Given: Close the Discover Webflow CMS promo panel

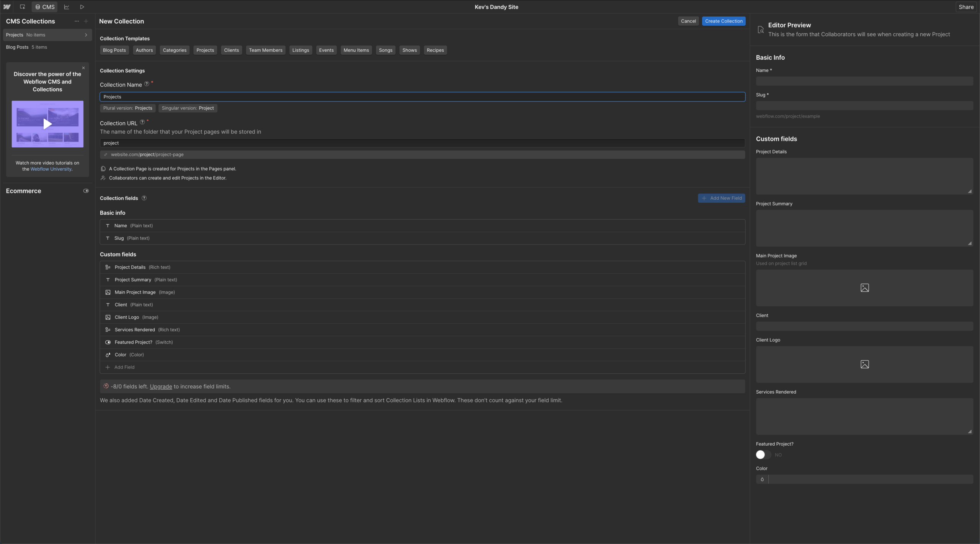Looking at the screenshot, I should [83, 68].
